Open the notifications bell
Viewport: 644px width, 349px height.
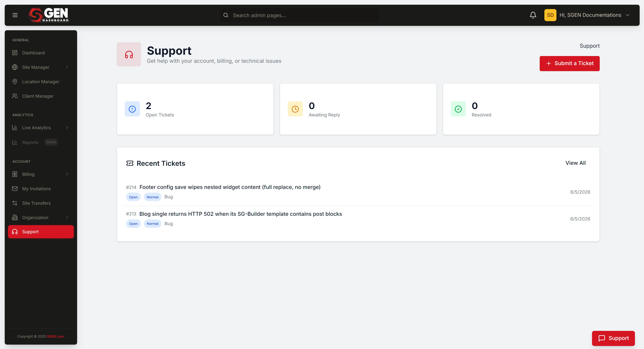click(533, 15)
